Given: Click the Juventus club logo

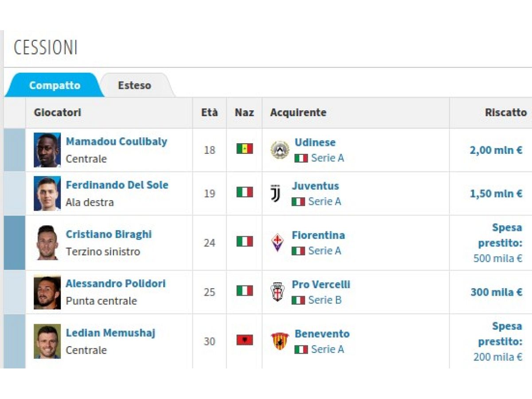Looking at the screenshot, I should click(276, 194).
